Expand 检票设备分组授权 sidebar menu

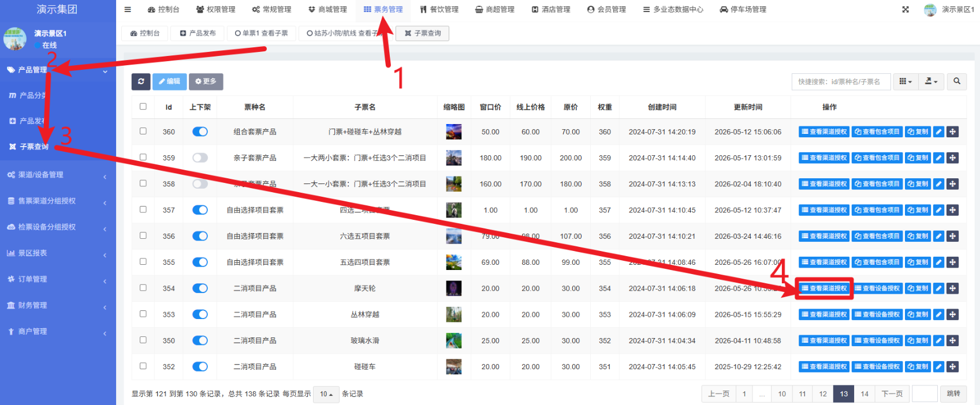coord(58,227)
